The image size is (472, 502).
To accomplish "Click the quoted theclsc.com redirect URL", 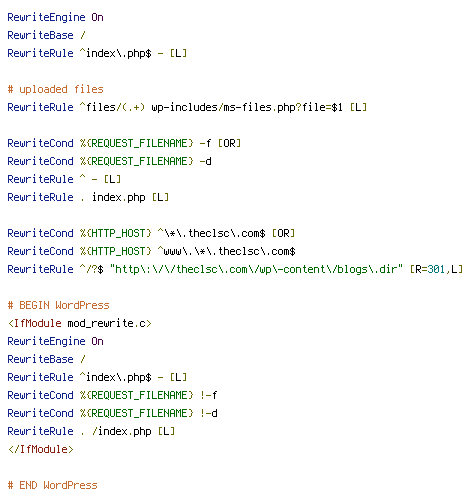I will [x=256, y=269].
